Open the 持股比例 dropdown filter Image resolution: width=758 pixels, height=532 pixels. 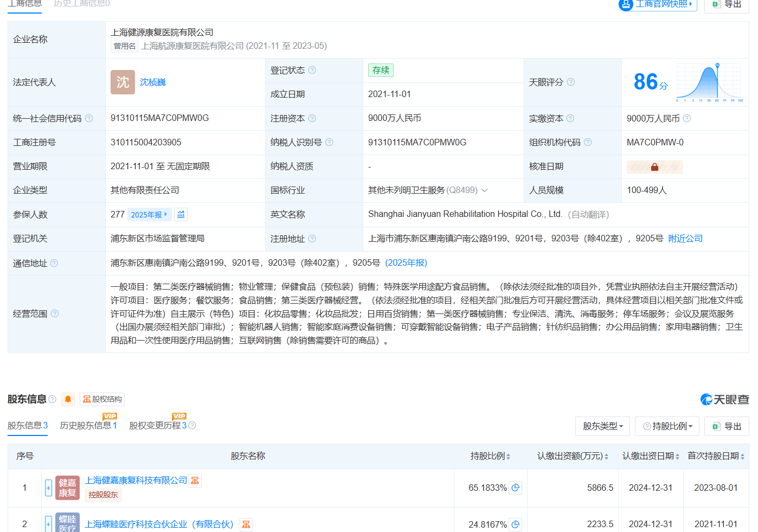[x=667, y=426]
